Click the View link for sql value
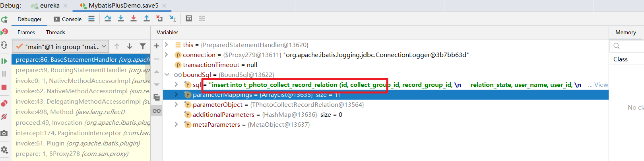644x161 pixels. pos(601,84)
